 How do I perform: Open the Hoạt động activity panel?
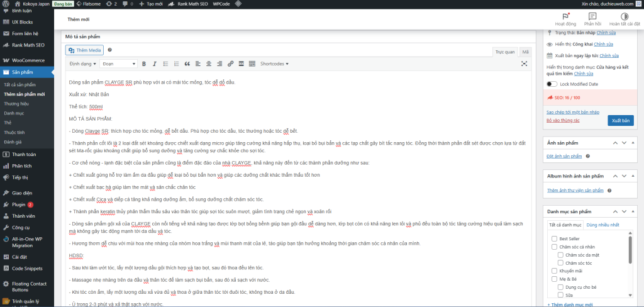[x=567, y=20]
